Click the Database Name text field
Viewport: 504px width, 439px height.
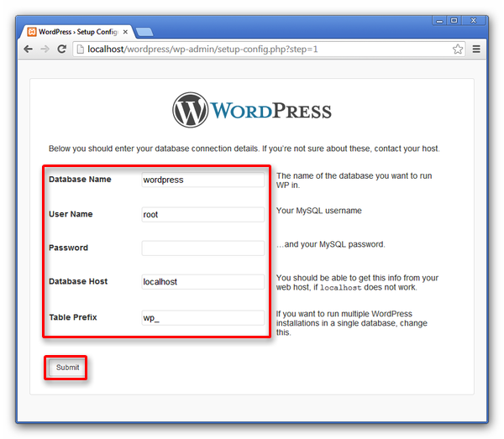[x=202, y=180]
